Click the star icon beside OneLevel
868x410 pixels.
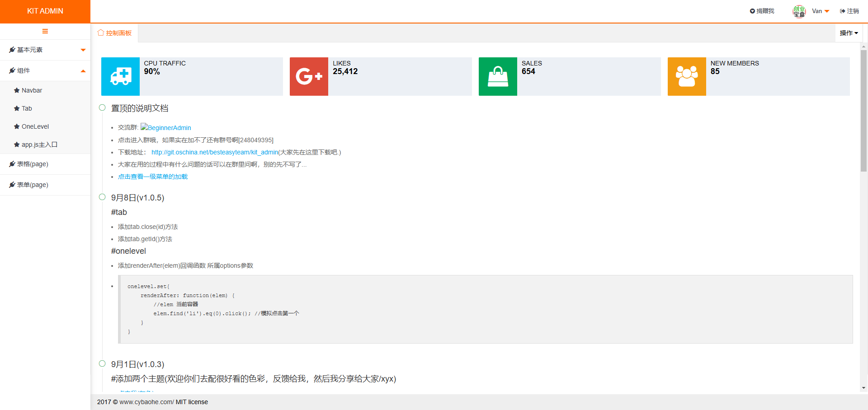click(17, 126)
